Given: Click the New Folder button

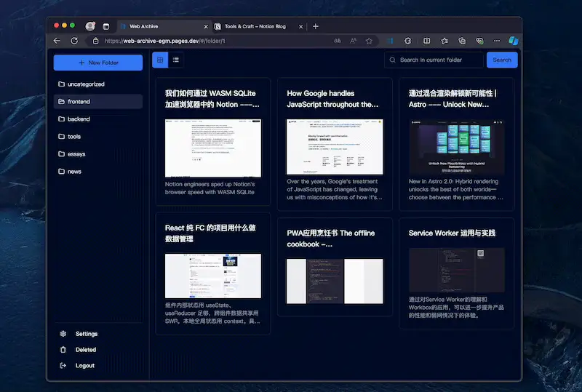Looking at the screenshot, I should click(98, 63).
